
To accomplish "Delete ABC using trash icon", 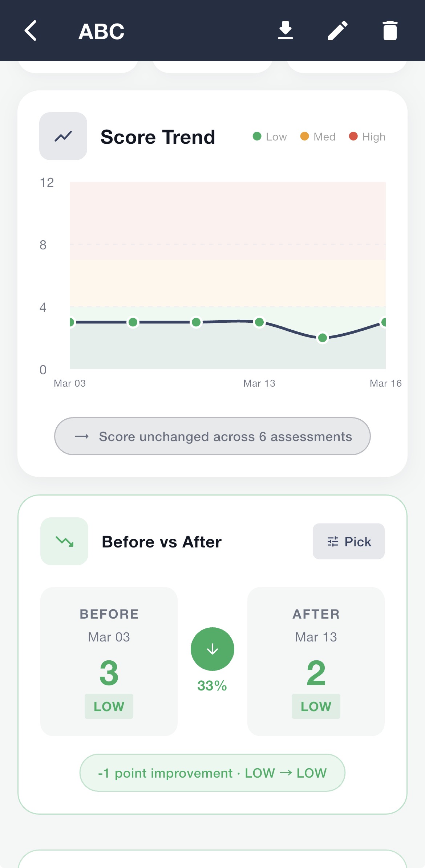I will pos(390,30).
